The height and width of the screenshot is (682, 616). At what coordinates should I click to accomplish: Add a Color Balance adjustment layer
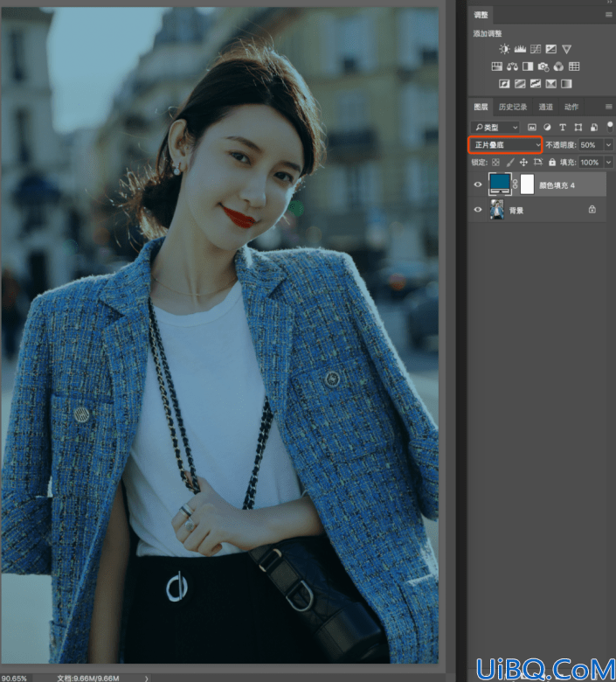pos(512,66)
